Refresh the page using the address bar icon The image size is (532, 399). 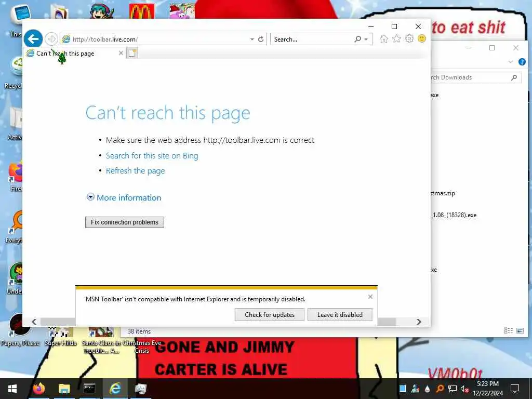pyautogui.click(x=261, y=39)
